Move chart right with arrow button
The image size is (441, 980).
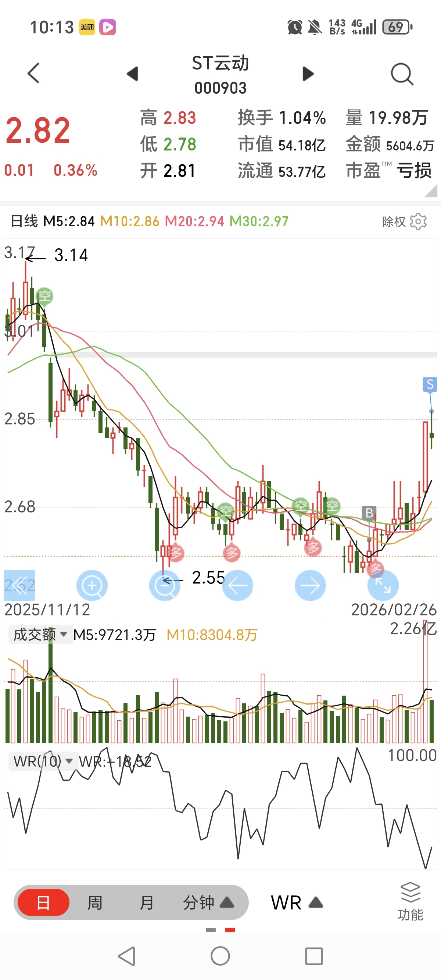pos(310,585)
